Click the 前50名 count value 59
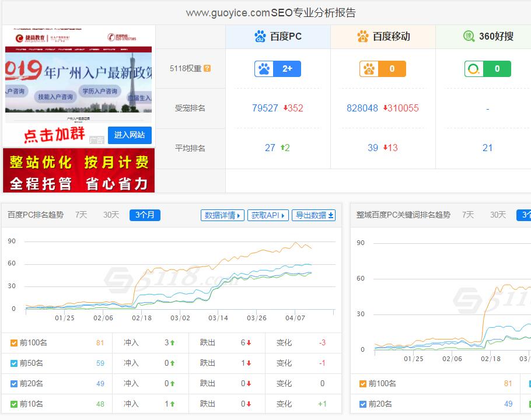531x420 pixels. click(100, 363)
